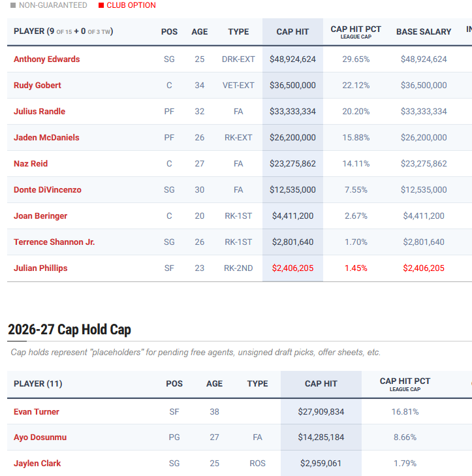Sort roster by AGE column header
This screenshot has height=476, width=472.
click(x=200, y=32)
